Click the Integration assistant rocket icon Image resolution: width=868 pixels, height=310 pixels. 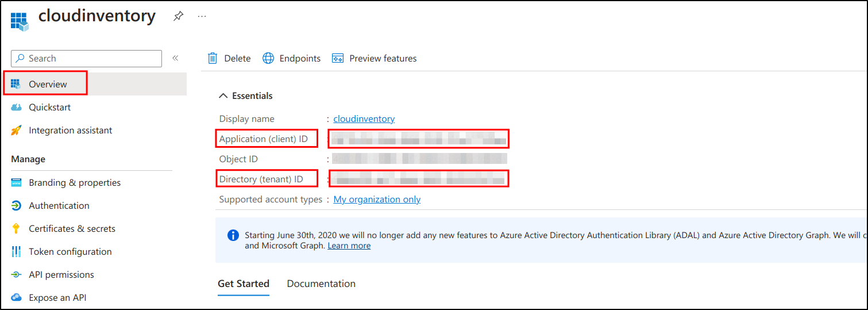[16, 131]
